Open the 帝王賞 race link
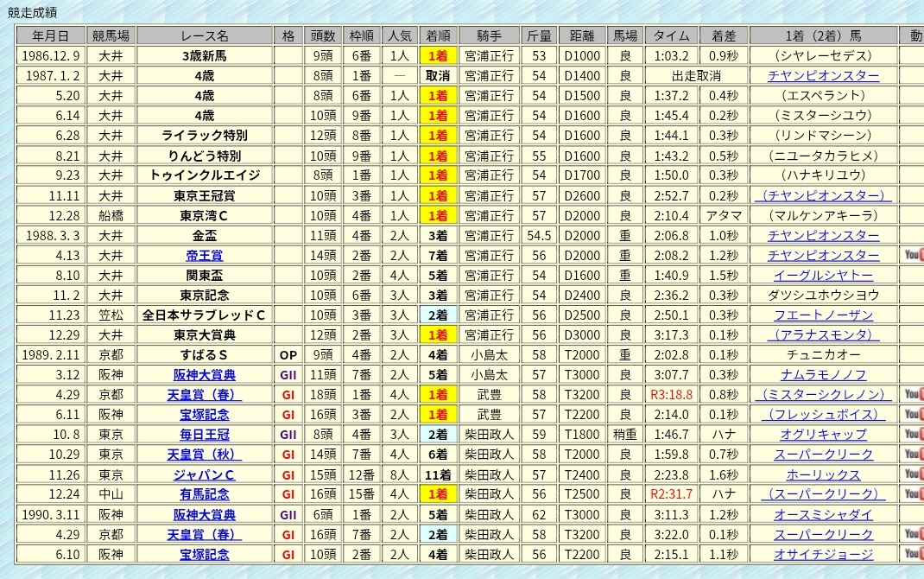The width and height of the screenshot is (924, 579). (x=205, y=255)
